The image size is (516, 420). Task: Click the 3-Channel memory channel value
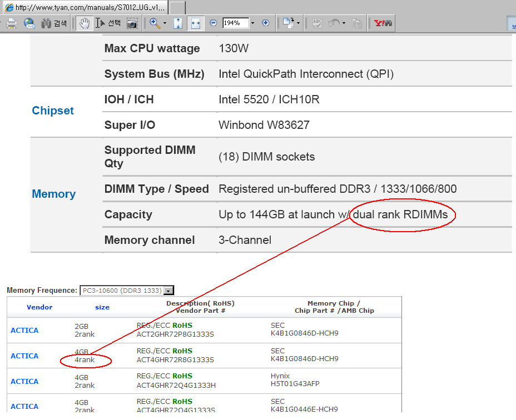coord(245,240)
